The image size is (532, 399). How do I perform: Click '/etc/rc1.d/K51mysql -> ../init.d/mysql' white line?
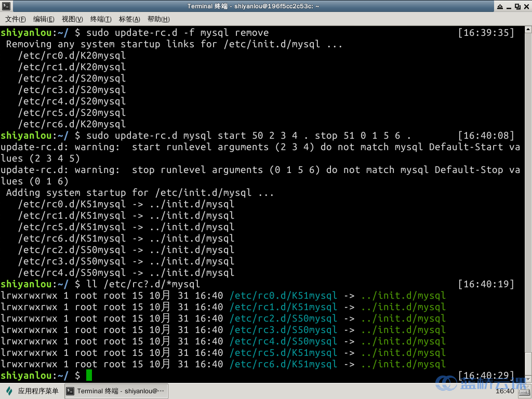tap(126, 216)
